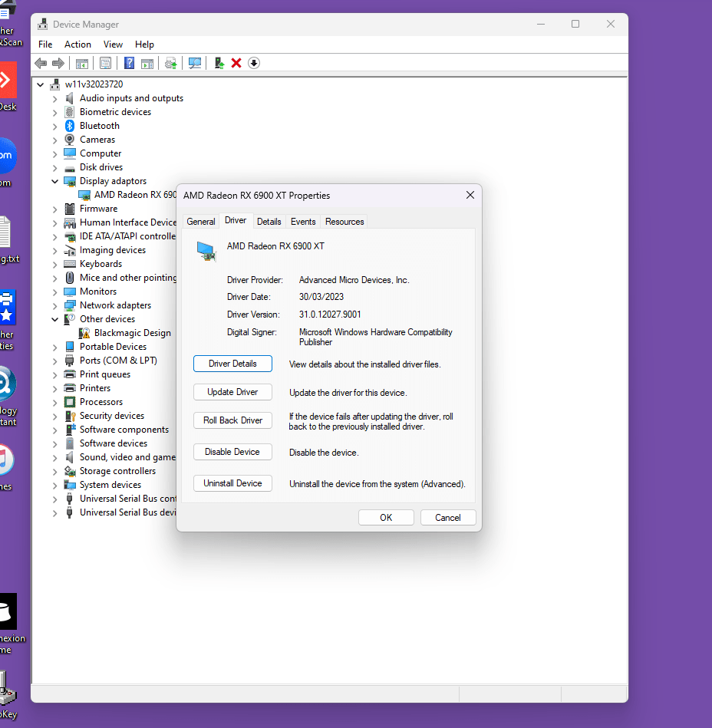This screenshot has width=712, height=728.
Task: Open the Action menu
Action: click(77, 44)
